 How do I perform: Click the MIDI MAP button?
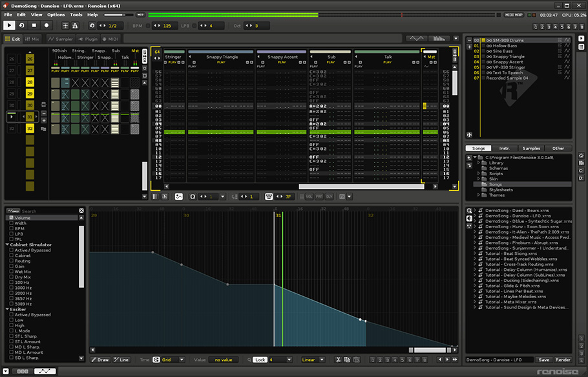click(x=514, y=14)
